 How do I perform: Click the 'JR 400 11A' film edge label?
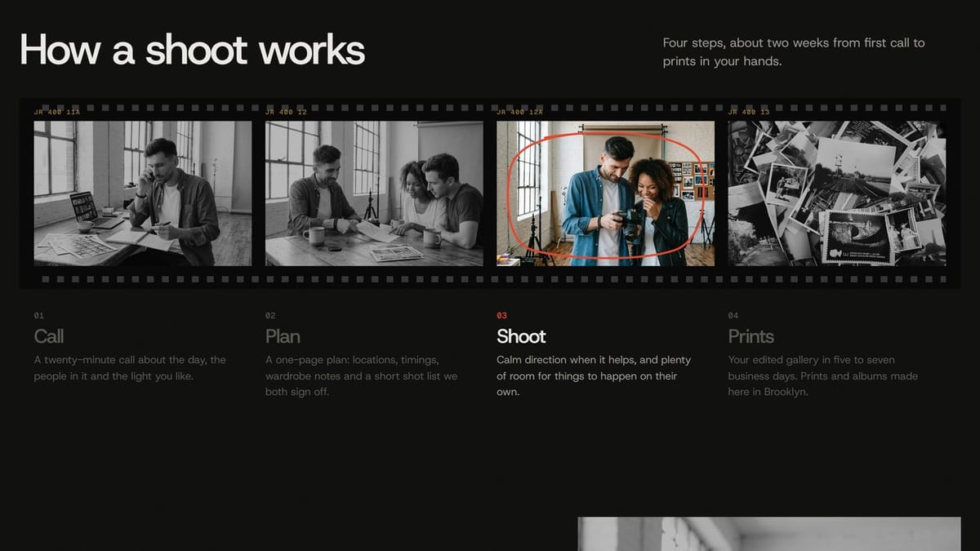[57, 112]
